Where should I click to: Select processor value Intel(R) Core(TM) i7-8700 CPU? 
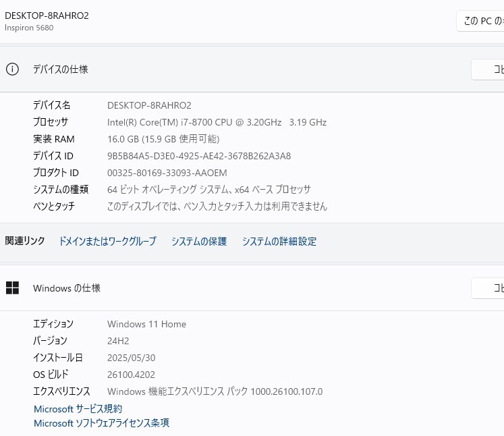(217, 122)
